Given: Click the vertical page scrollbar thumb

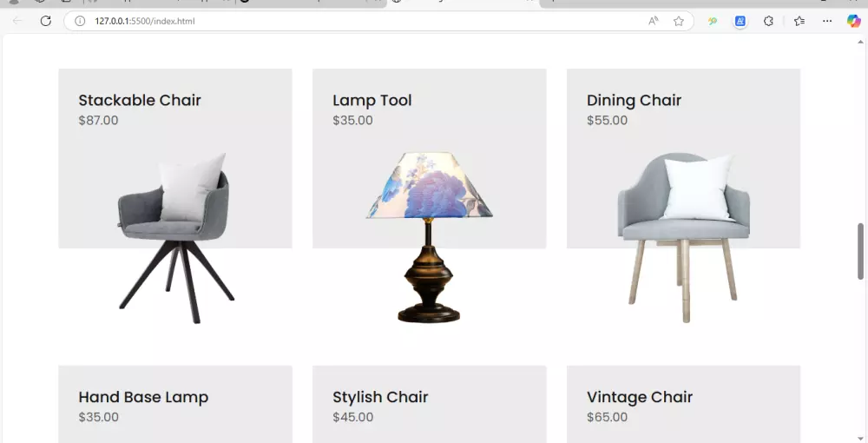Looking at the screenshot, I should tap(860, 251).
